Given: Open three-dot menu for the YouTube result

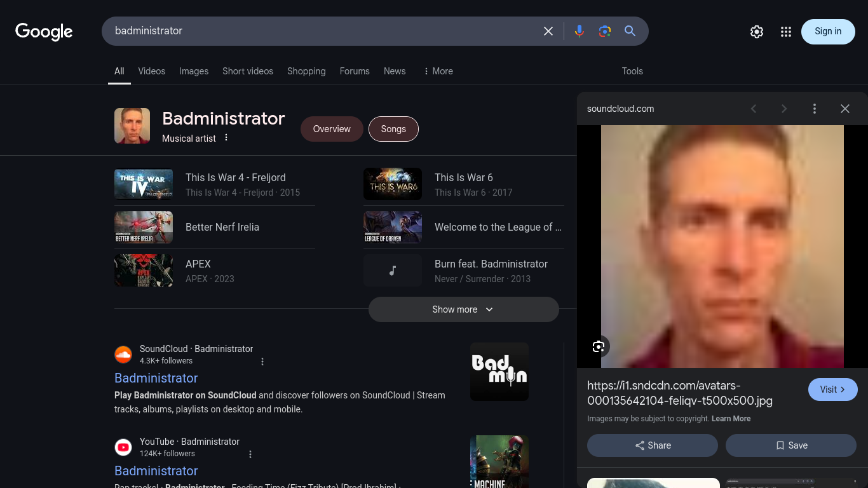Looking at the screenshot, I should coord(250,454).
